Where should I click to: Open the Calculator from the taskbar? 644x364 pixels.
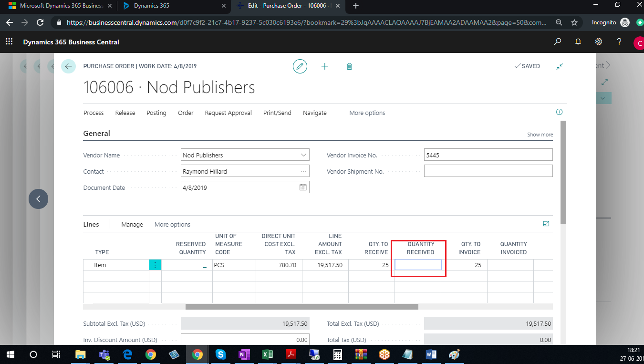(x=337, y=354)
